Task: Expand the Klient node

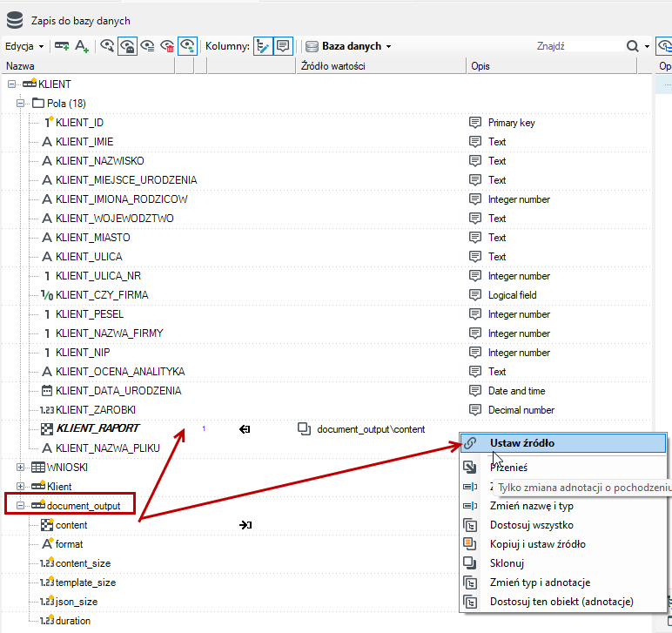Action: (20, 487)
